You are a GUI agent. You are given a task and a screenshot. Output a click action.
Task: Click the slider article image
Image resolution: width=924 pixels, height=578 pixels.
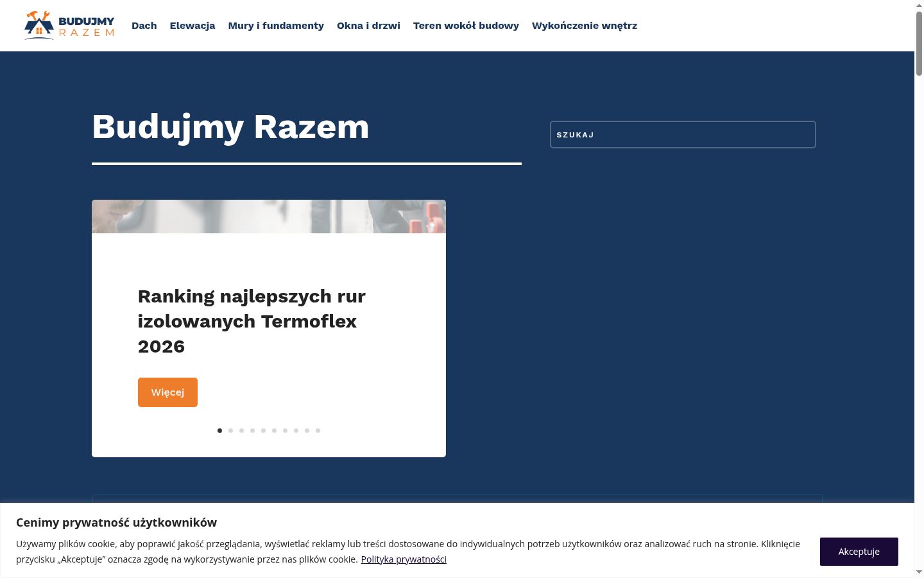269,216
